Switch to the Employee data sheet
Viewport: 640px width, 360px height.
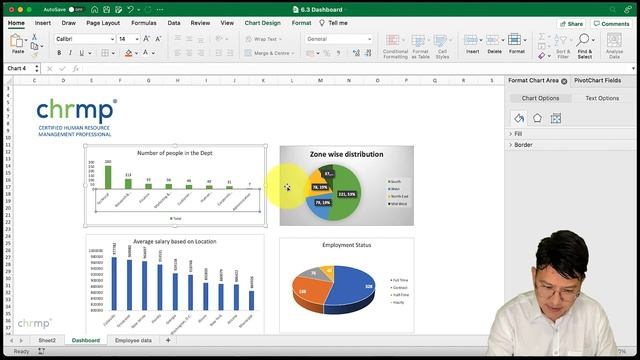pyautogui.click(x=133, y=340)
